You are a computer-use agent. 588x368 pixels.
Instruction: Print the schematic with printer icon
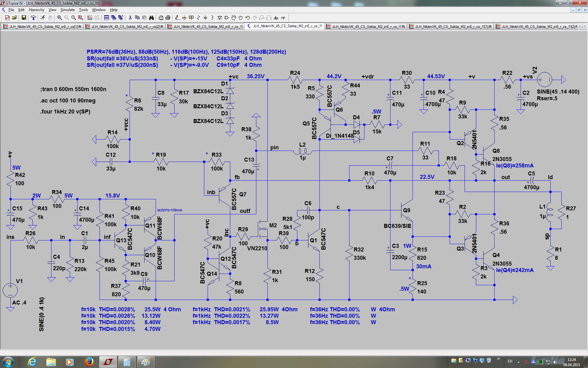pos(168,18)
